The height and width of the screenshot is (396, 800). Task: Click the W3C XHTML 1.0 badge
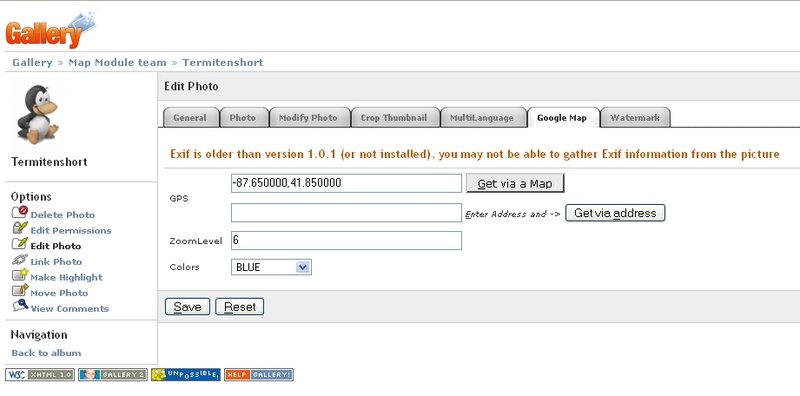pos(40,375)
